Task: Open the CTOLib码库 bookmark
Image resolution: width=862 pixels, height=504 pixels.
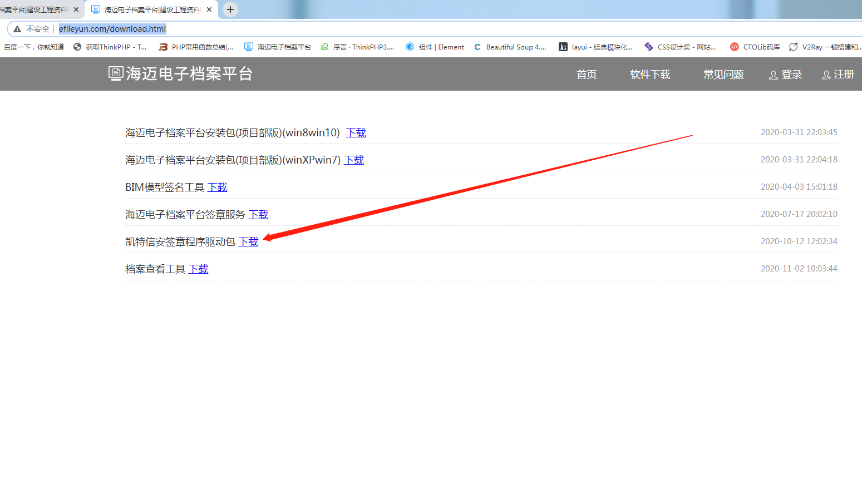Action: coord(755,47)
